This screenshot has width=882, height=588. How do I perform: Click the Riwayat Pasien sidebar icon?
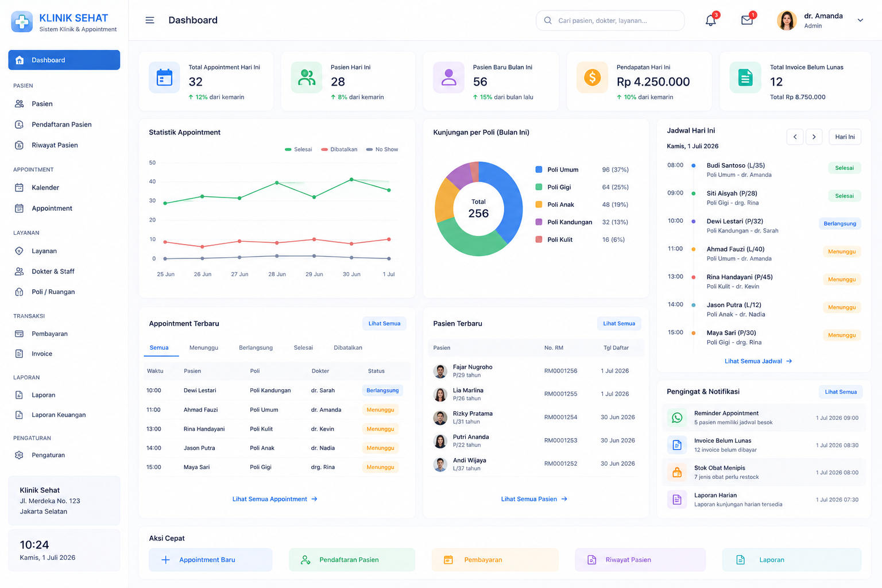tap(19, 145)
